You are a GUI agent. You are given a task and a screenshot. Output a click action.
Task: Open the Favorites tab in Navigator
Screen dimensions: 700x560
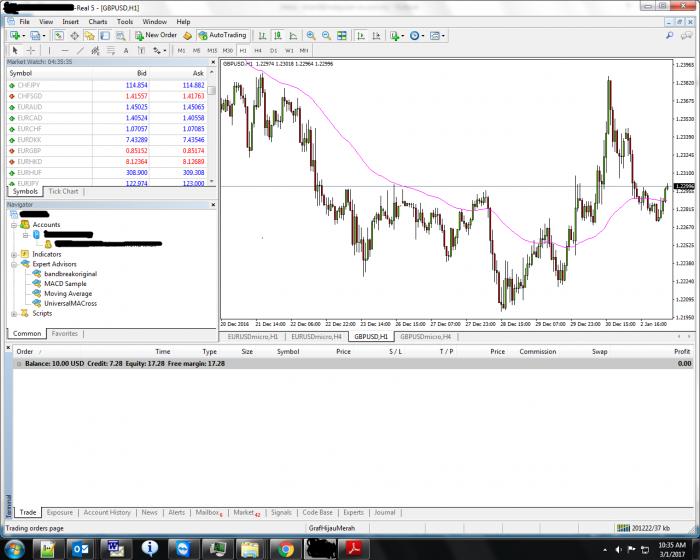click(64, 334)
